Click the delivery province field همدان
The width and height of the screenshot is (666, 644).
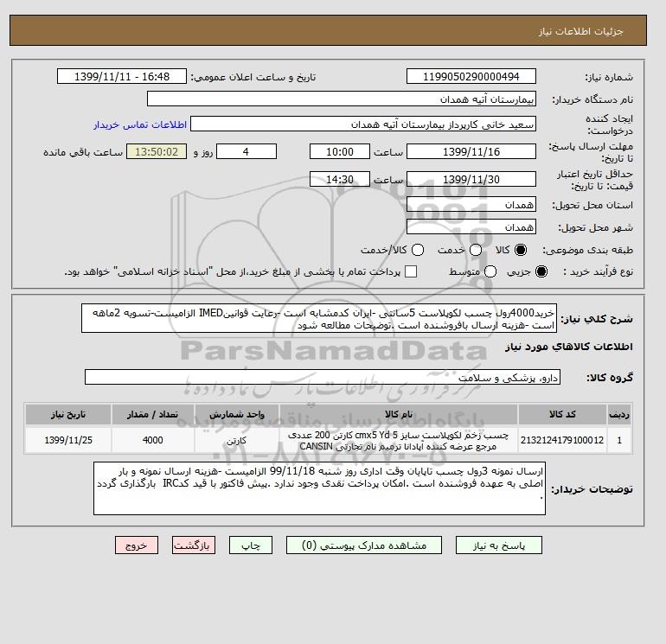(x=471, y=205)
